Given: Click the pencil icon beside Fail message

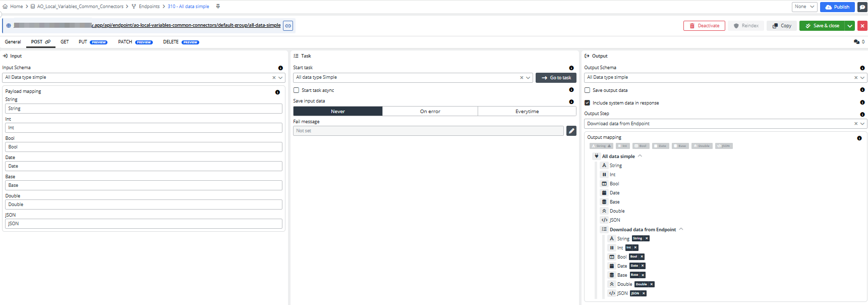Looking at the screenshot, I should pyautogui.click(x=571, y=131).
